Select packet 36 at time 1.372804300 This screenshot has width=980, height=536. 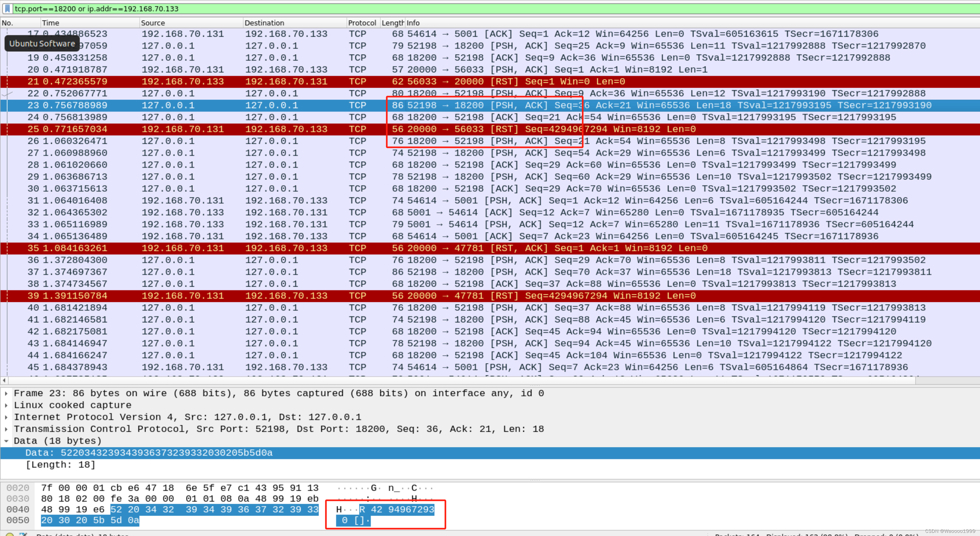click(x=490, y=260)
